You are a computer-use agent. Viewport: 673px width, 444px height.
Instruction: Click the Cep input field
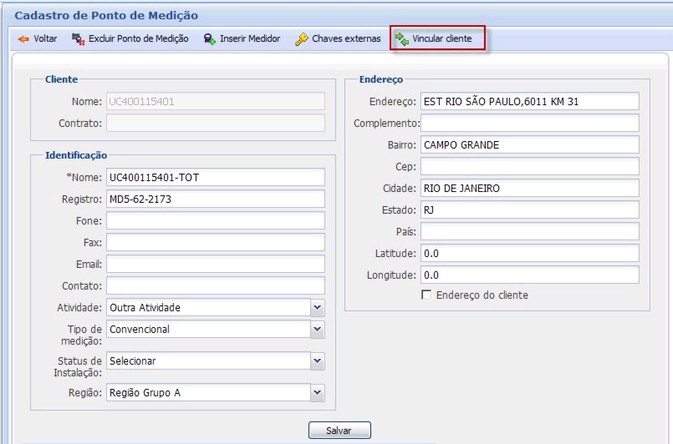[x=529, y=166]
